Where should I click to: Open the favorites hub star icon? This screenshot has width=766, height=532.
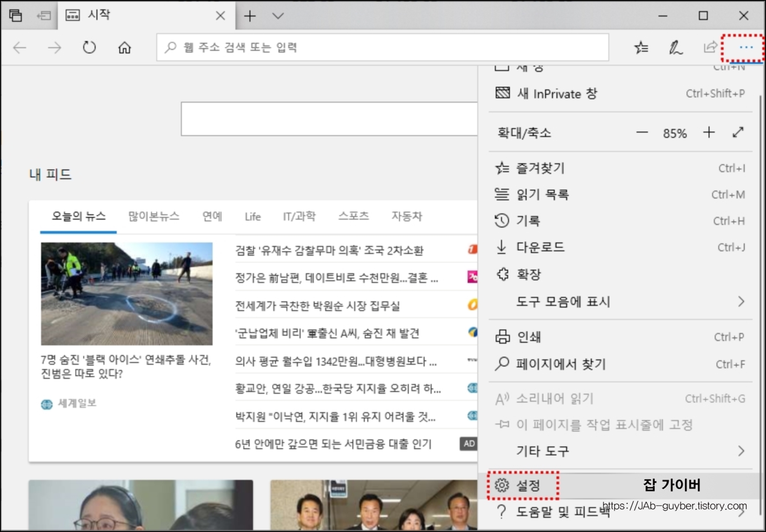641,47
